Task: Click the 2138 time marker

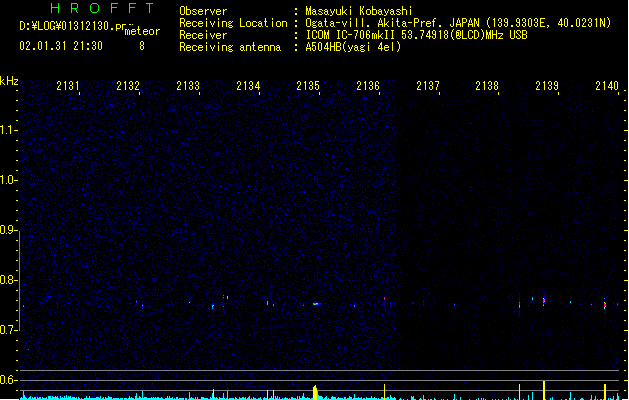Action: (487, 86)
